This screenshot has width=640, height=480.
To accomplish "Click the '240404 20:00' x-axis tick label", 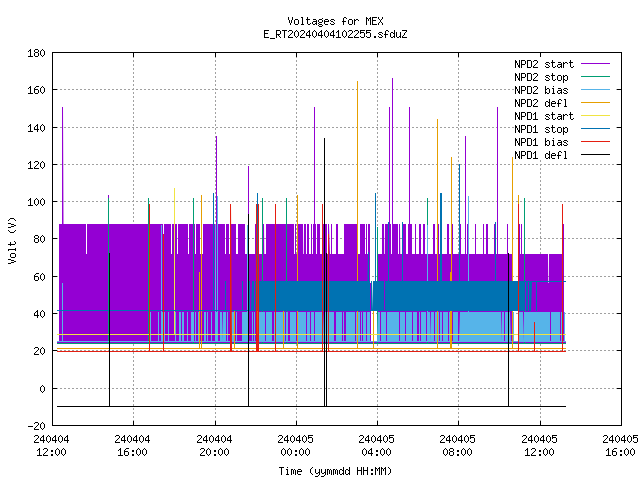I will (x=214, y=446).
